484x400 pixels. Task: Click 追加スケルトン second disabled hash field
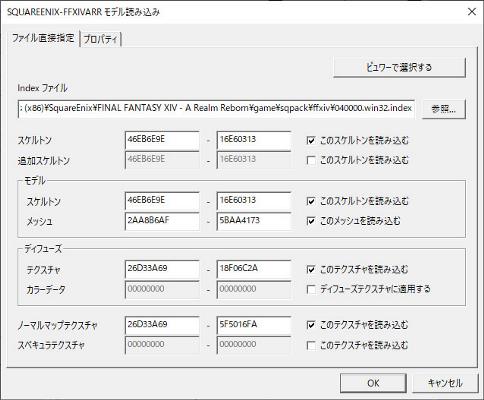coord(254,160)
